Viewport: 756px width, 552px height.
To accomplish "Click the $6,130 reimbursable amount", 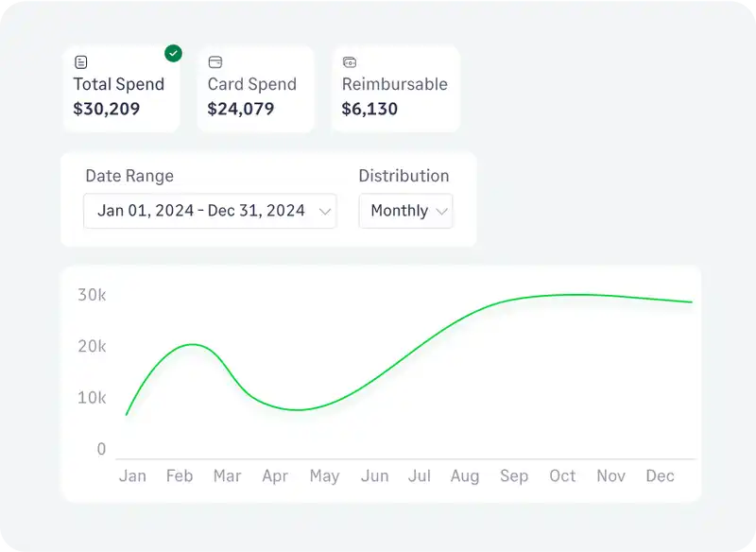I will [x=369, y=109].
